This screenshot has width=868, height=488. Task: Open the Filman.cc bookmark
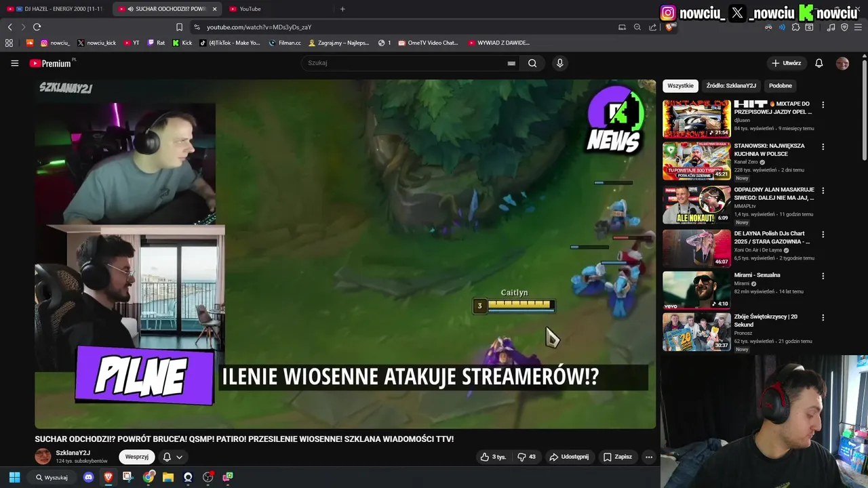pos(285,43)
